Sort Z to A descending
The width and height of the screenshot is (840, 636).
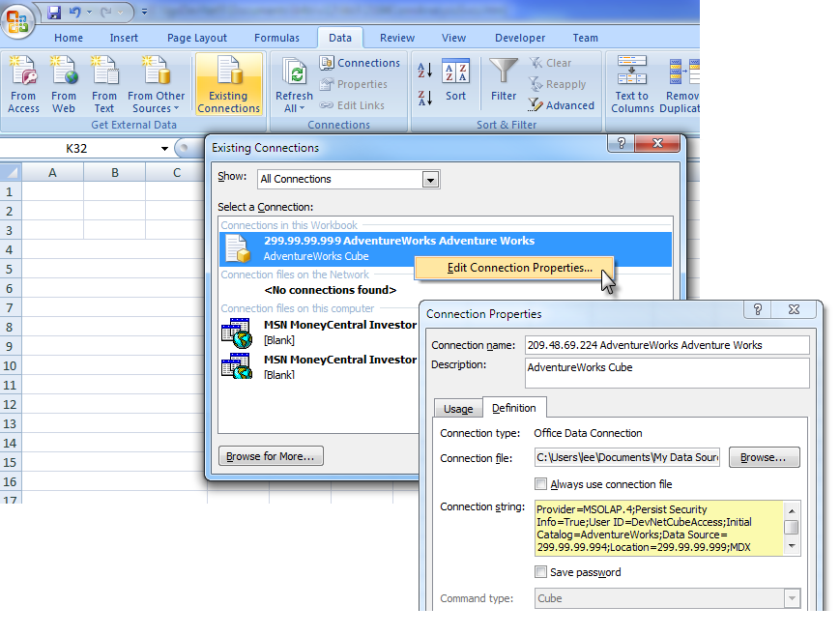[x=424, y=98]
